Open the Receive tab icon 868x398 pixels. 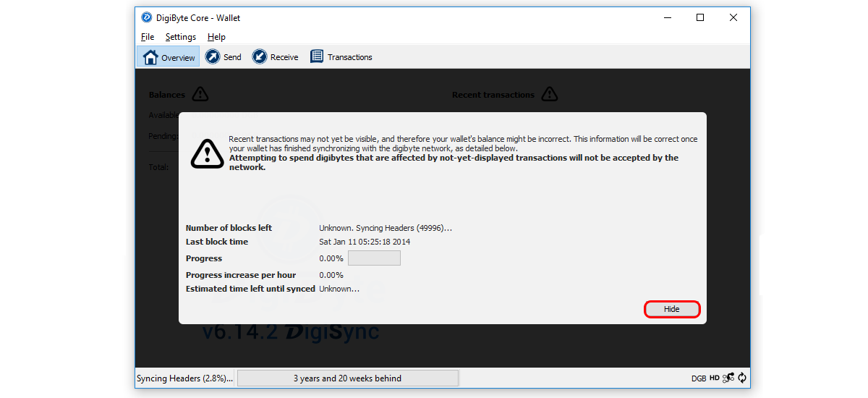pos(260,56)
